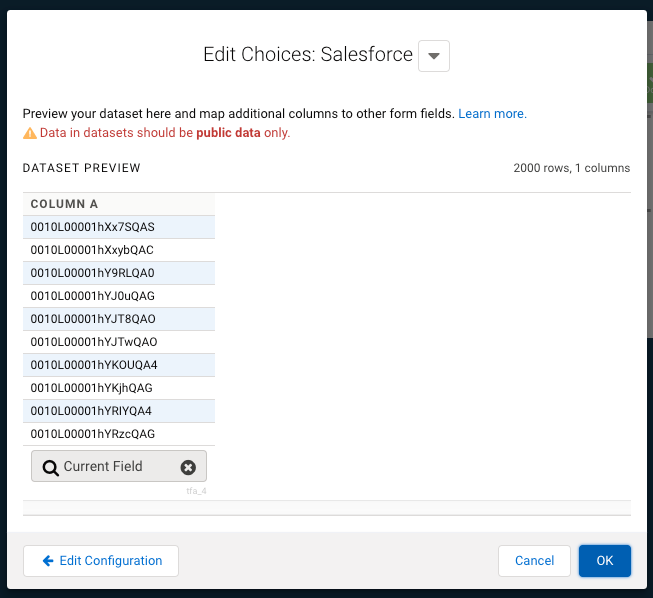
Task: Confirm with the OK button
Action: coord(604,561)
